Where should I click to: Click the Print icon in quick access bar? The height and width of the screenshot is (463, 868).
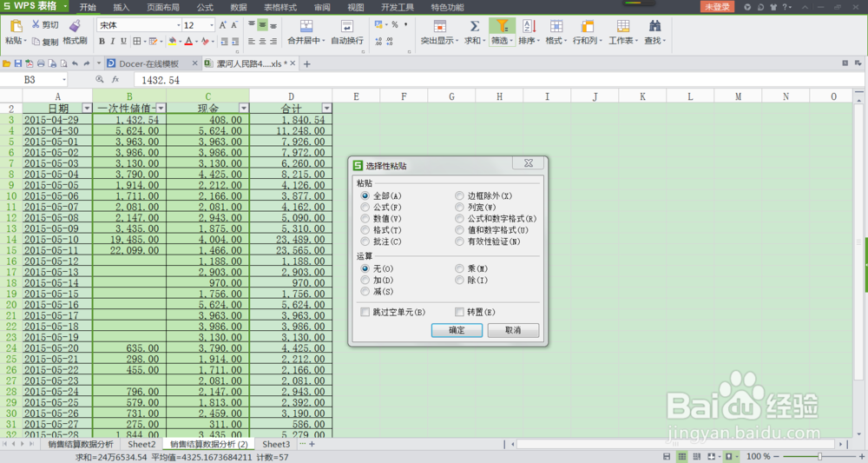41,63
